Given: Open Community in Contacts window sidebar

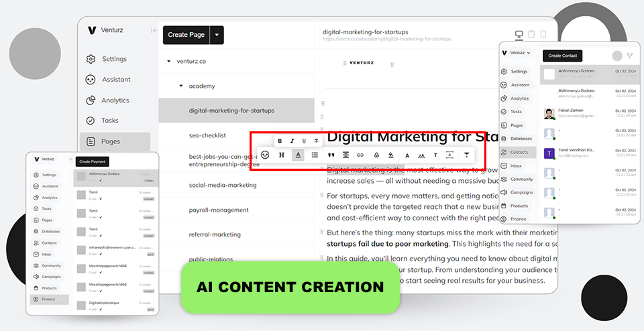Looking at the screenshot, I should [x=517, y=180].
